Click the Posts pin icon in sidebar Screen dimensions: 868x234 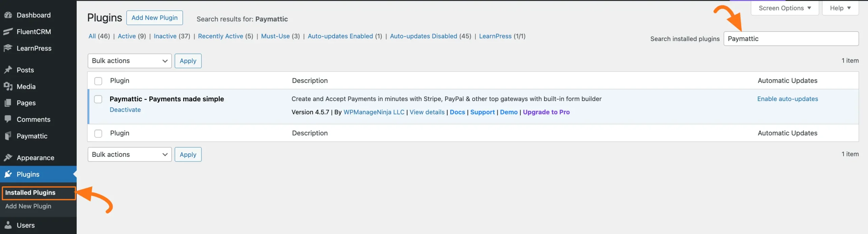[8, 70]
